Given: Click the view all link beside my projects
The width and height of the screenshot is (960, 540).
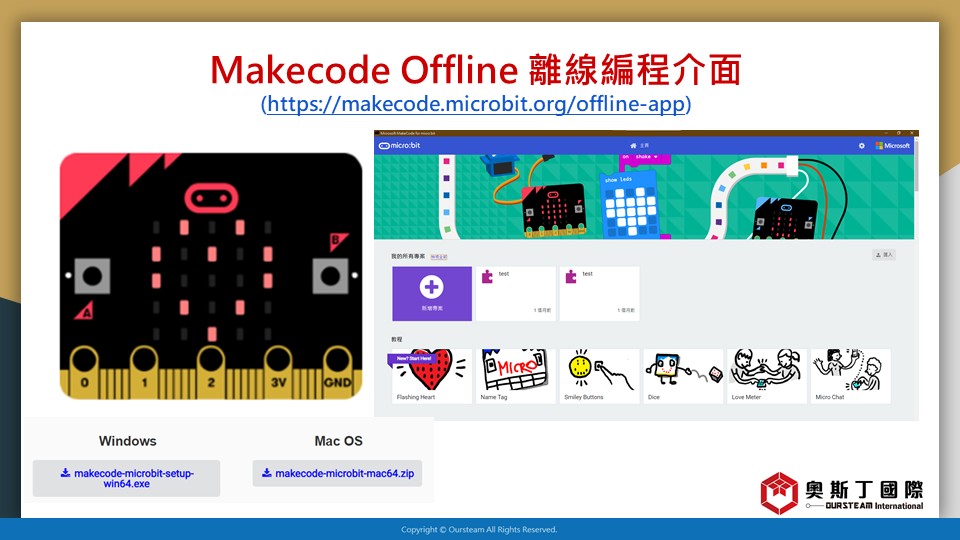Looking at the screenshot, I should [x=439, y=257].
